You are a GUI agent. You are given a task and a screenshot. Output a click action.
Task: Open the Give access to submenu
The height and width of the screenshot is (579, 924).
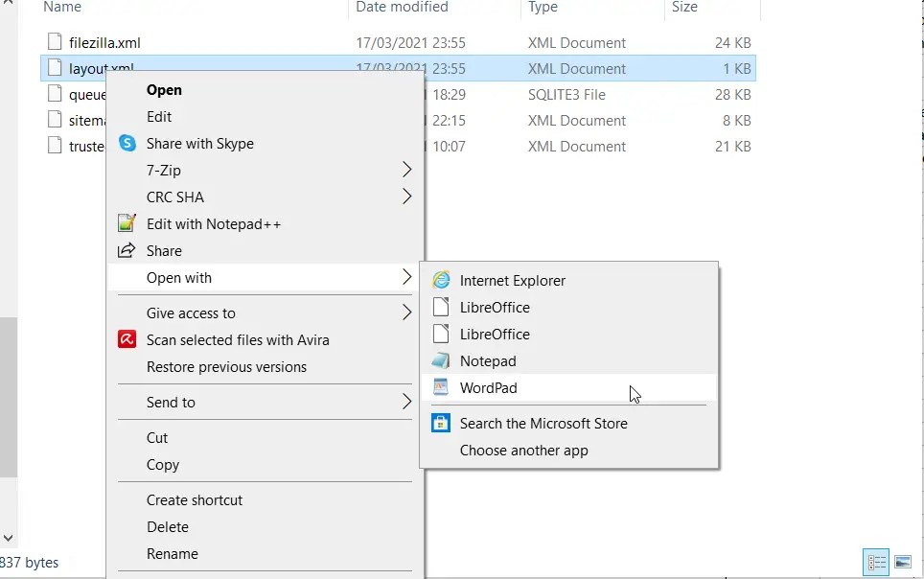click(189, 313)
